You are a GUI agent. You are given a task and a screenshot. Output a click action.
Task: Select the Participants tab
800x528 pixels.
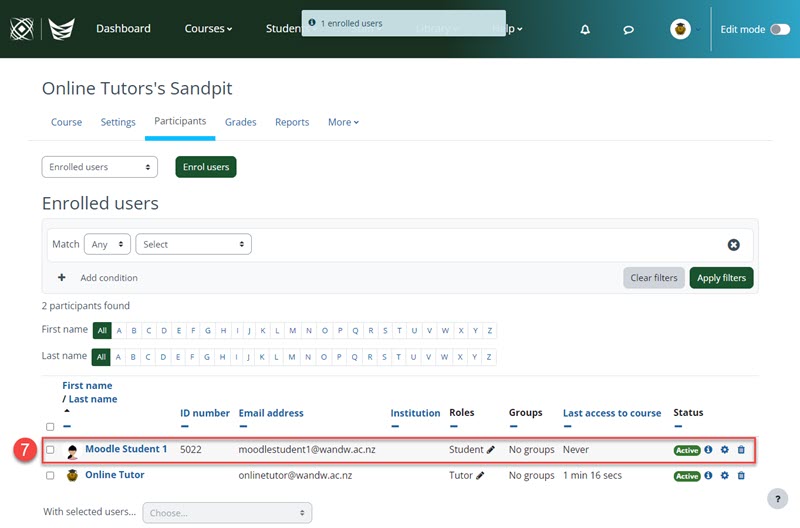(180, 121)
